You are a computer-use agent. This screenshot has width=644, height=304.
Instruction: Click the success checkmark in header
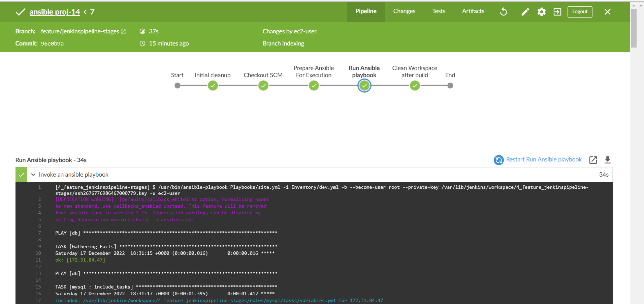pyautogui.click(x=20, y=12)
